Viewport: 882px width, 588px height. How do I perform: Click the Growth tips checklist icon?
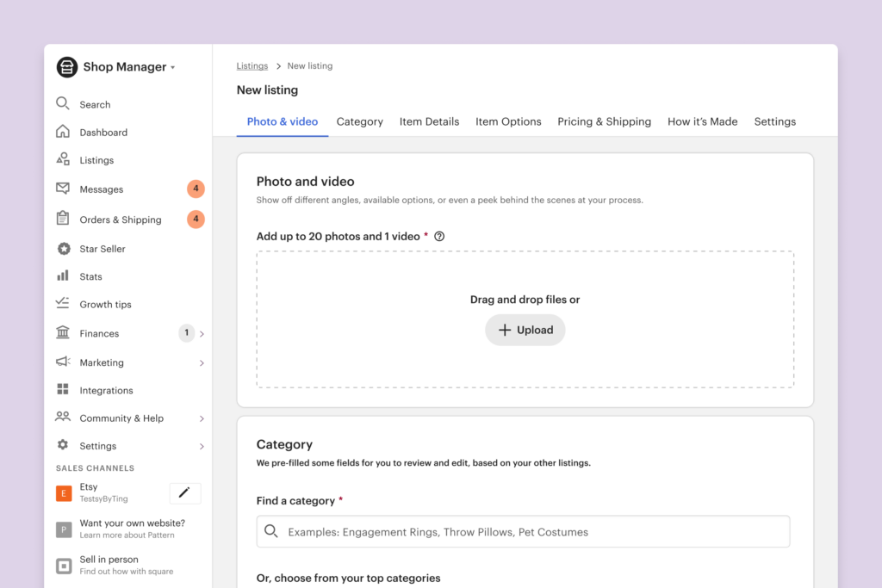click(62, 303)
